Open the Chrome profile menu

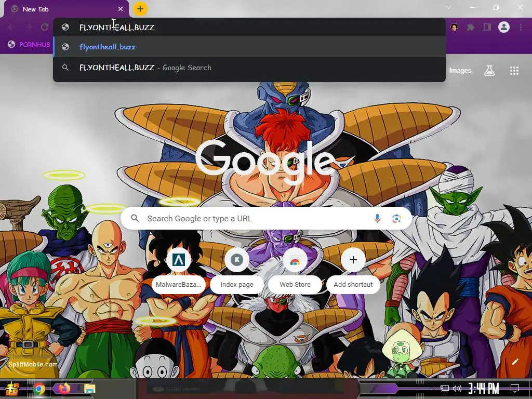pyautogui.click(x=504, y=27)
